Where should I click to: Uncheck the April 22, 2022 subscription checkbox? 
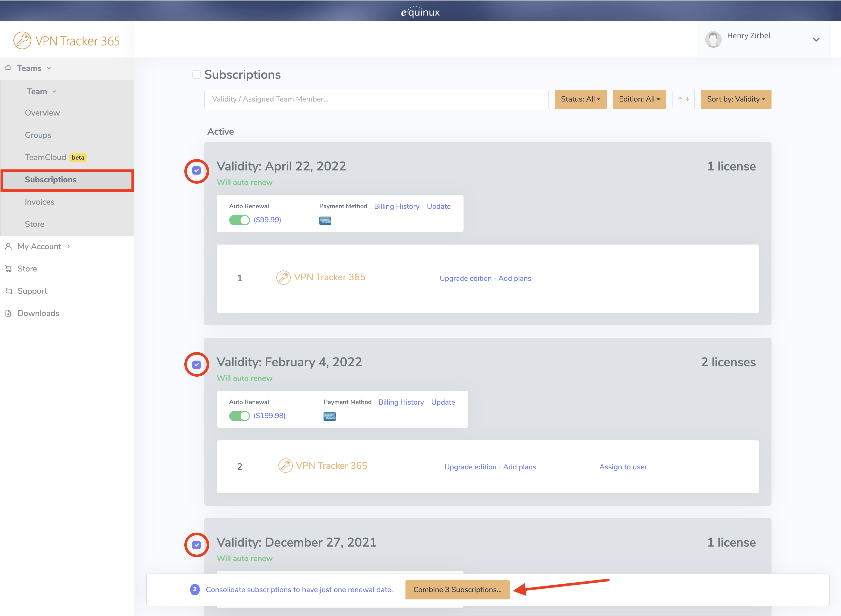(197, 171)
